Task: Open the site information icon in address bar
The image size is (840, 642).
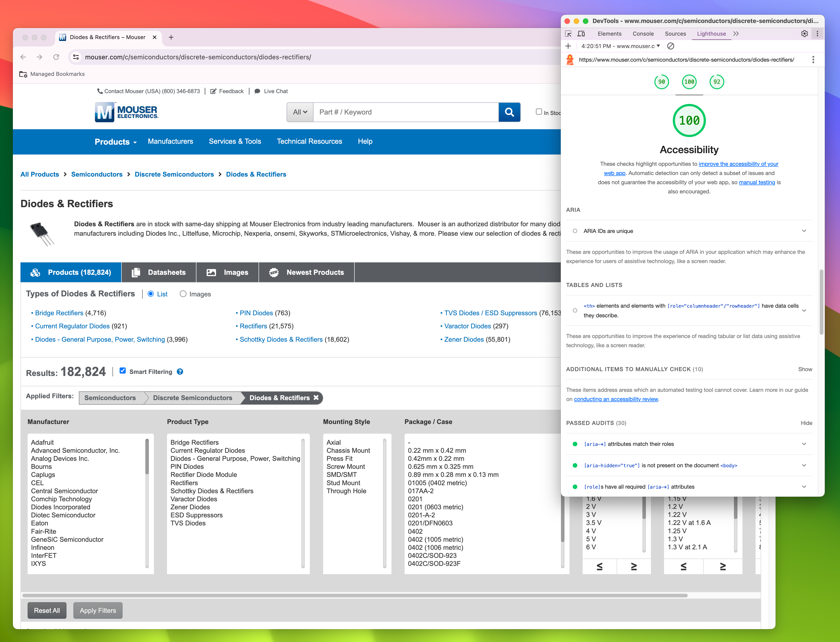Action: coord(76,57)
